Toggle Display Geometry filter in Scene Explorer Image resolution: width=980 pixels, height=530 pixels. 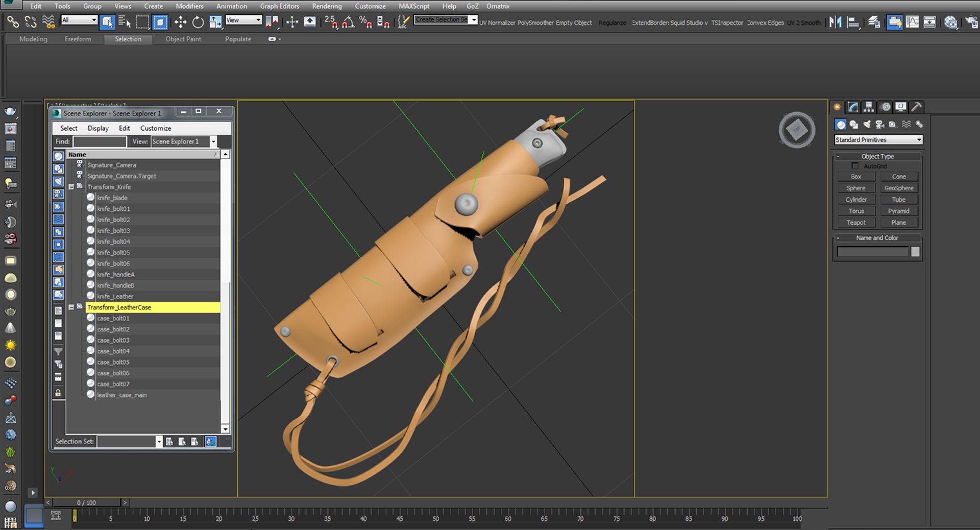59,156
